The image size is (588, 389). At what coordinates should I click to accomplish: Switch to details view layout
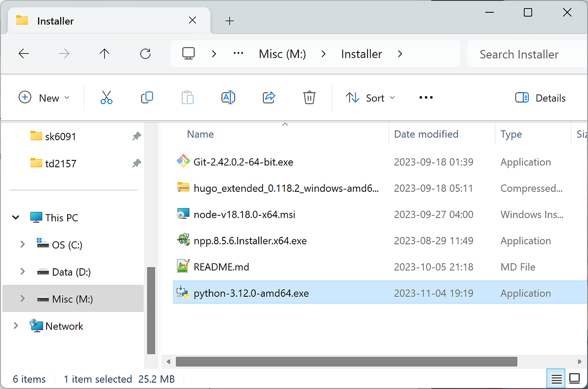(574, 378)
